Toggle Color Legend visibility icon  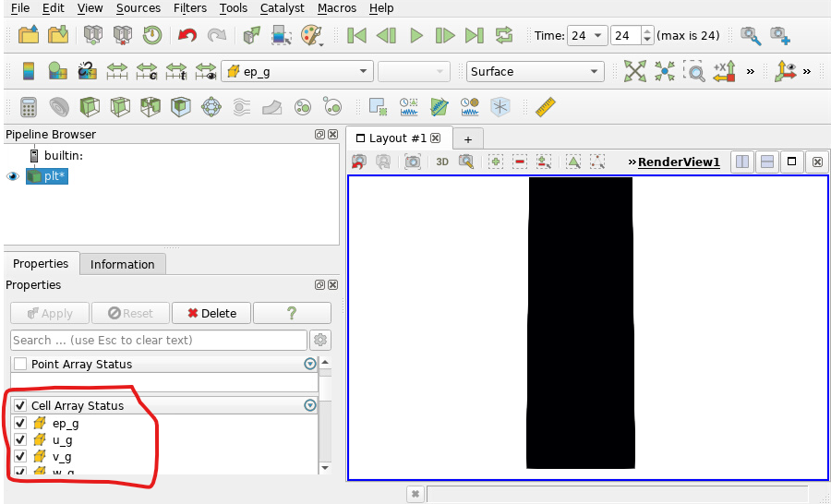29,71
